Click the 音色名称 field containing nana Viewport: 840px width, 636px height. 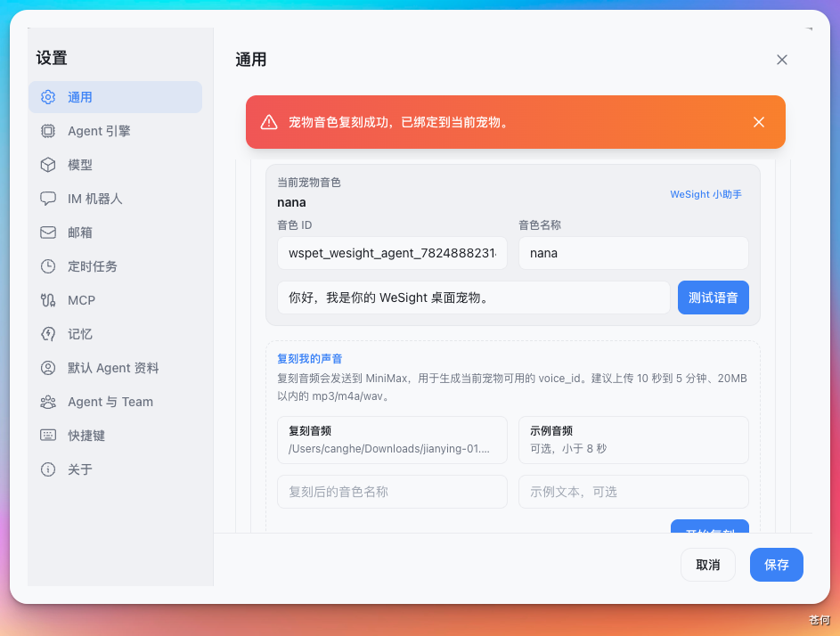pyautogui.click(x=633, y=253)
